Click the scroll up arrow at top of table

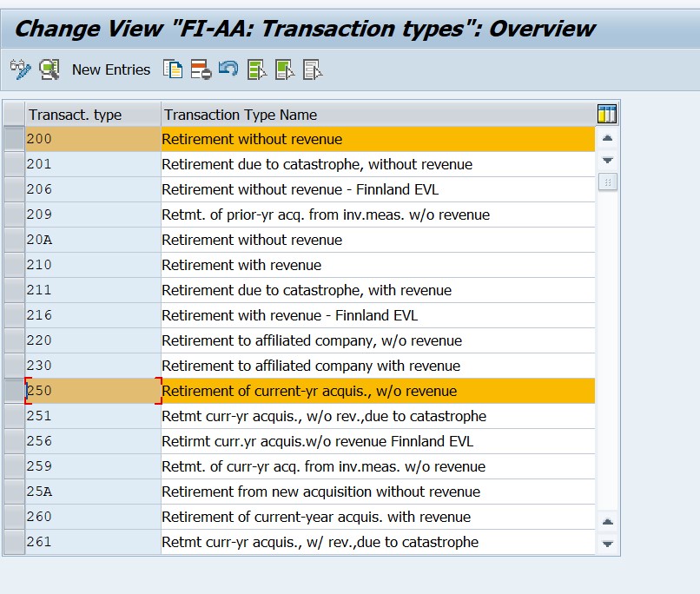pos(608,138)
